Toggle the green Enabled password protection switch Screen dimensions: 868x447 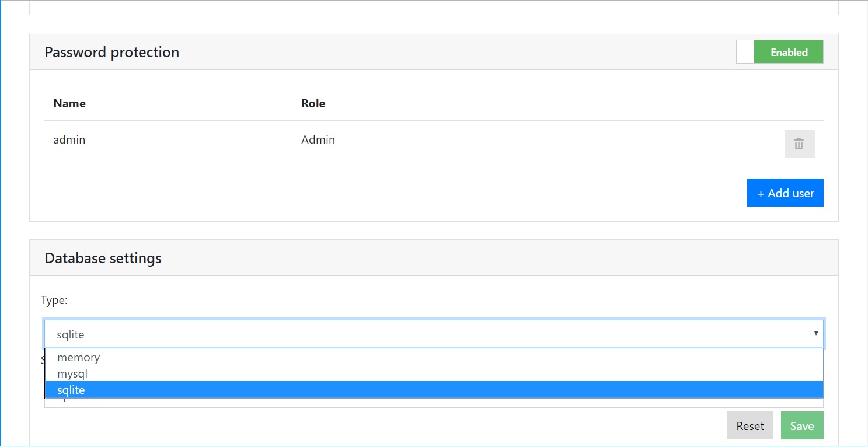(x=788, y=52)
